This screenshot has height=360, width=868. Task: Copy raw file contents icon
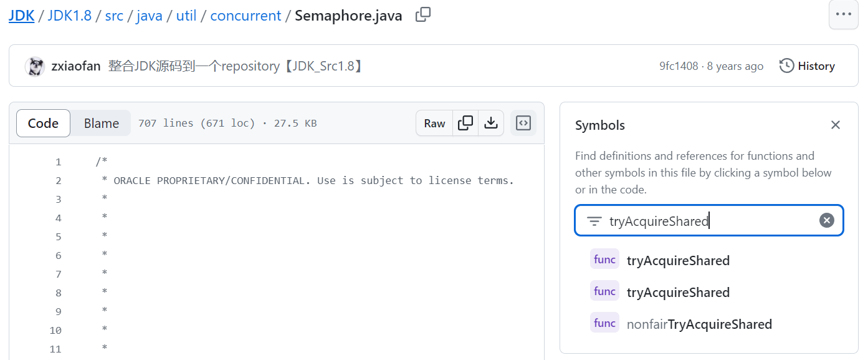[465, 124]
